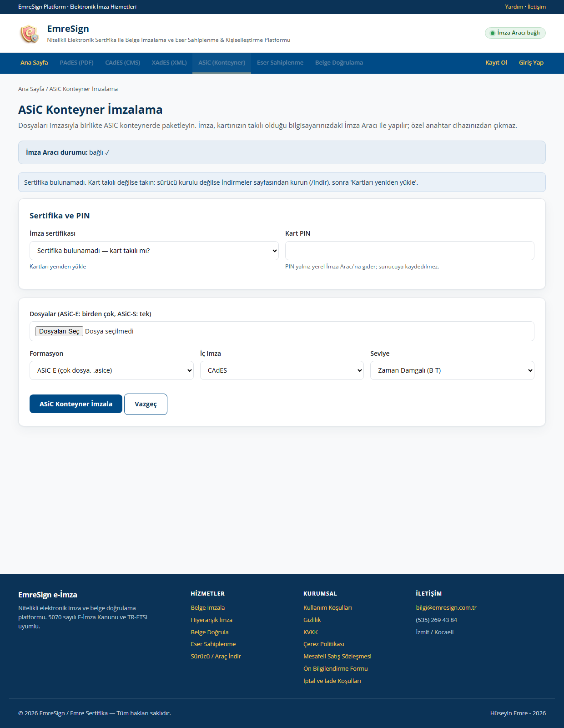Click the EmreSign title in header

[68, 29]
